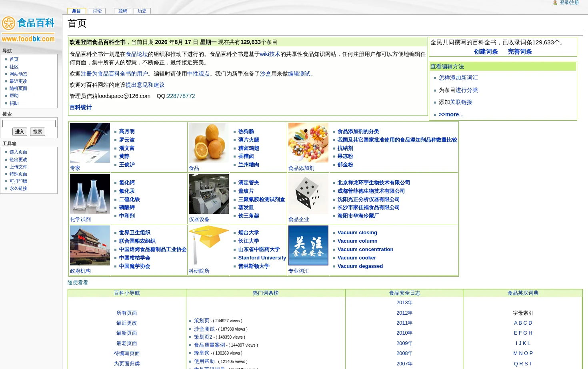
Task: Go to 首页 in navigation sidebar
Action: 14,59
